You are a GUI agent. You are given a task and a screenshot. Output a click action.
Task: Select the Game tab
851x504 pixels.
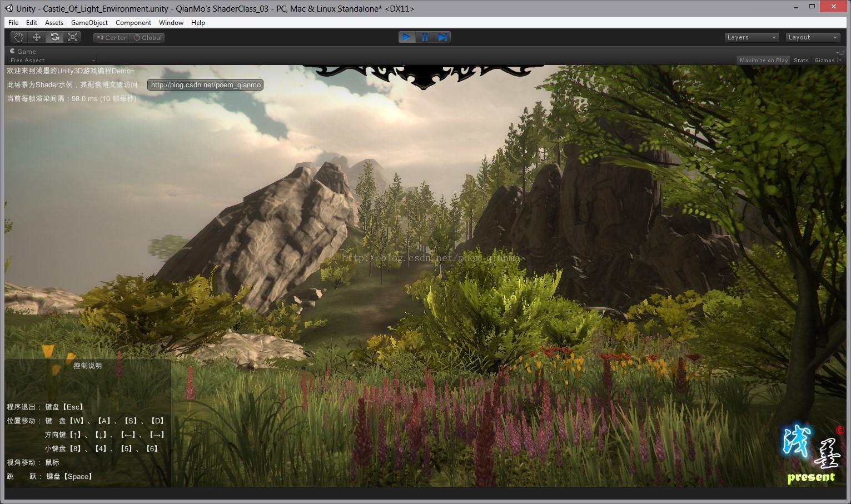(x=23, y=52)
